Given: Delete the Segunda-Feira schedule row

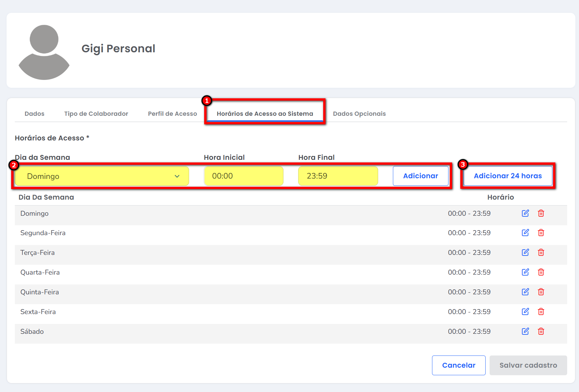Looking at the screenshot, I should [541, 233].
